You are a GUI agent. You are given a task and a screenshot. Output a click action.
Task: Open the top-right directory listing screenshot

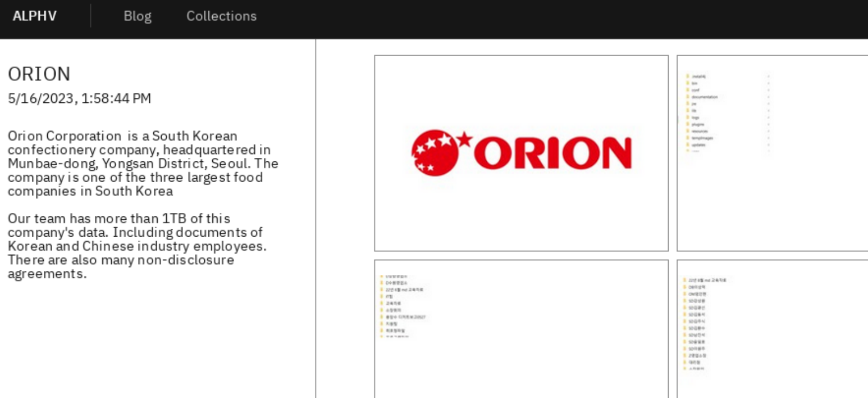(772, 152)
